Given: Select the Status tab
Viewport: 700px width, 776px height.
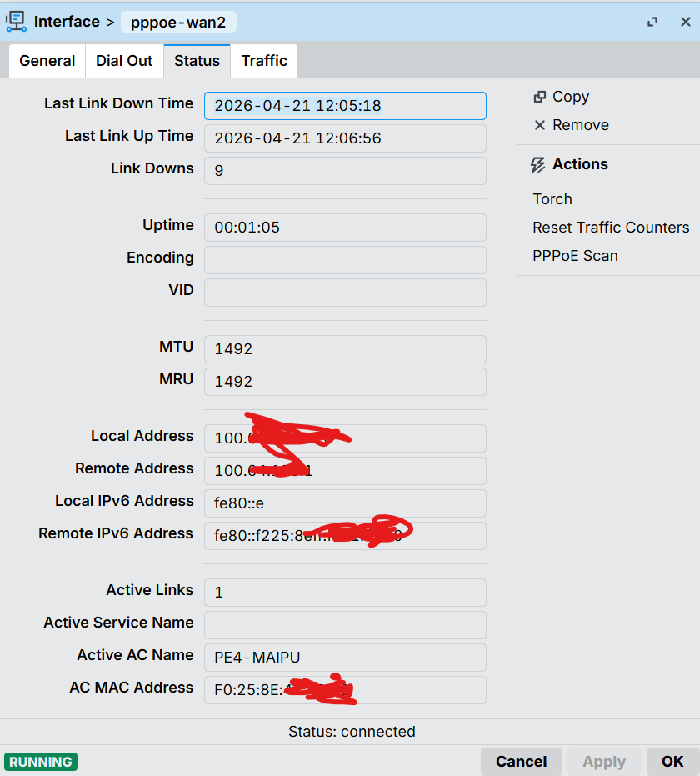Looking at the screenshot, I should tap(197, 61).
